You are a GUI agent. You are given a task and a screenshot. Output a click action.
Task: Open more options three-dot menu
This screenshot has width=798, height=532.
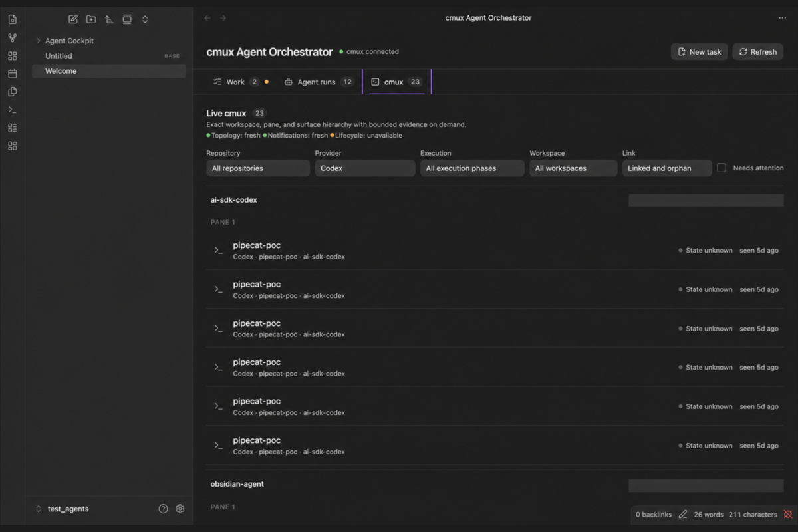click(782, 18)
